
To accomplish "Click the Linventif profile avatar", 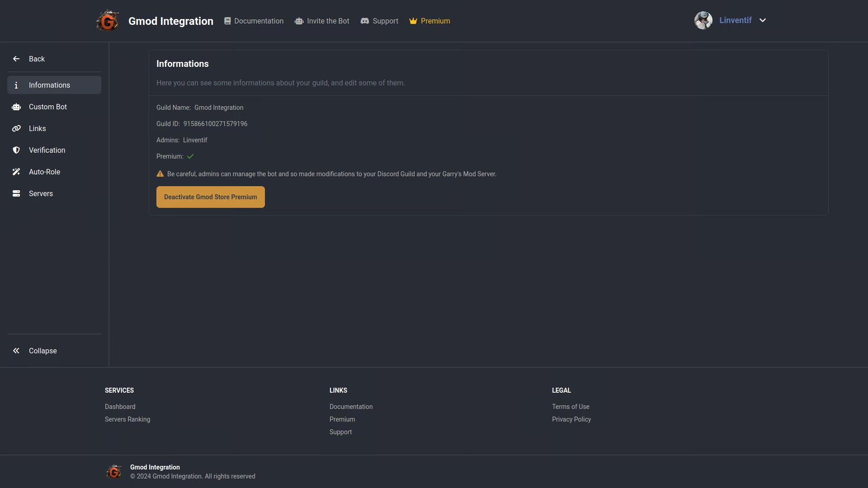I will pyautogui.click(x=703, y=20).
